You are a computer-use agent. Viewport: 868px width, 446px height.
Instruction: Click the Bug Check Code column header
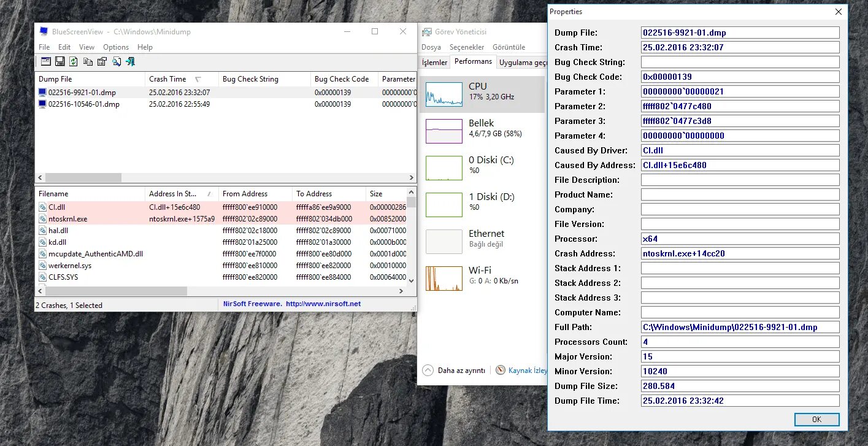click(344, 79)
